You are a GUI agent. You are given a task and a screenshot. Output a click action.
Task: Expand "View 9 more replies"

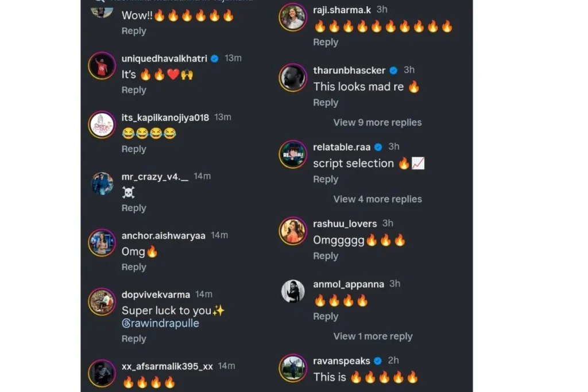(377, 123)
